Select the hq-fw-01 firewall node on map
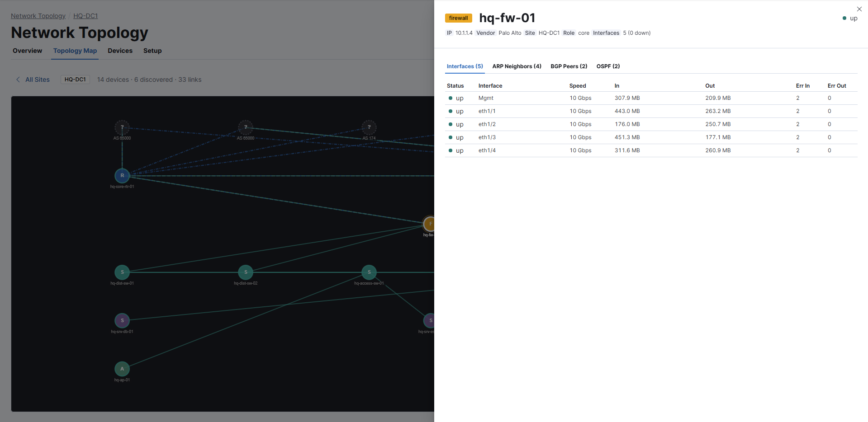The width and height of the screenshot is (868, 422). (429, 224)
